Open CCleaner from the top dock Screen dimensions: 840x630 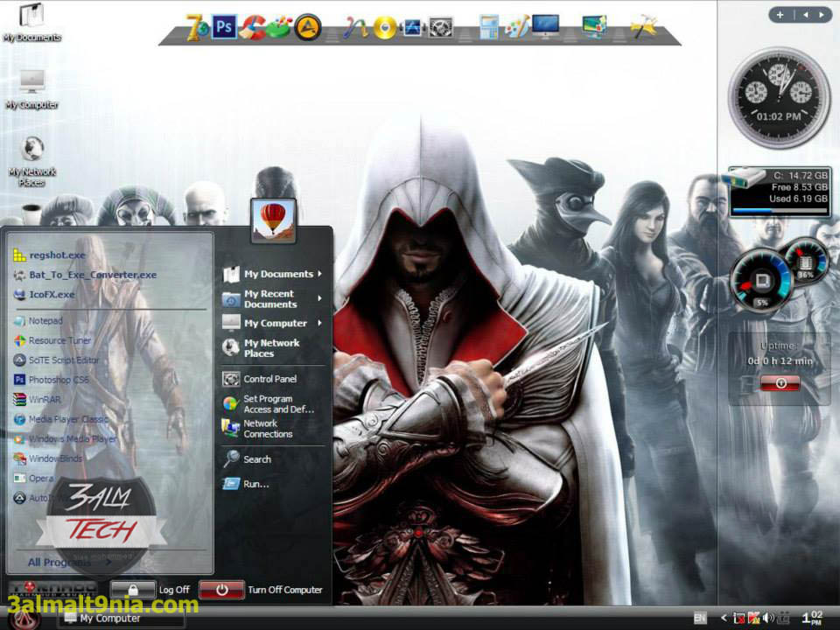click(252, 27)
